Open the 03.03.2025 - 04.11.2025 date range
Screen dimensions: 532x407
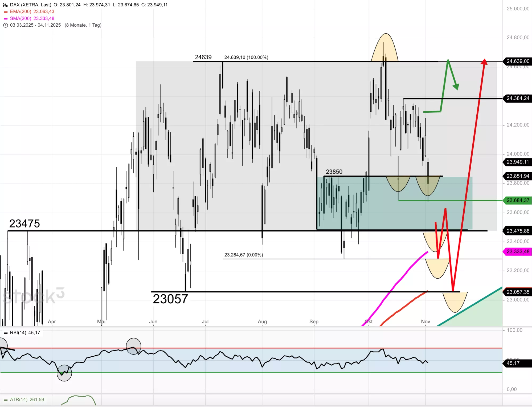point(35,25)
